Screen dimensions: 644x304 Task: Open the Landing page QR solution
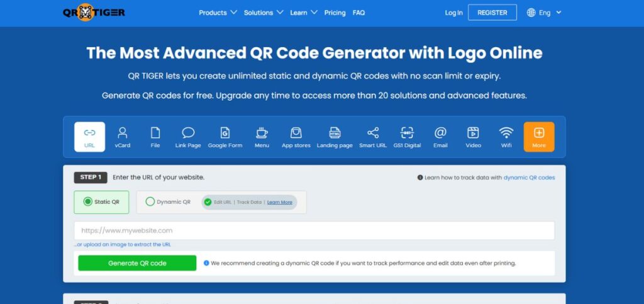tap(335, 137)
